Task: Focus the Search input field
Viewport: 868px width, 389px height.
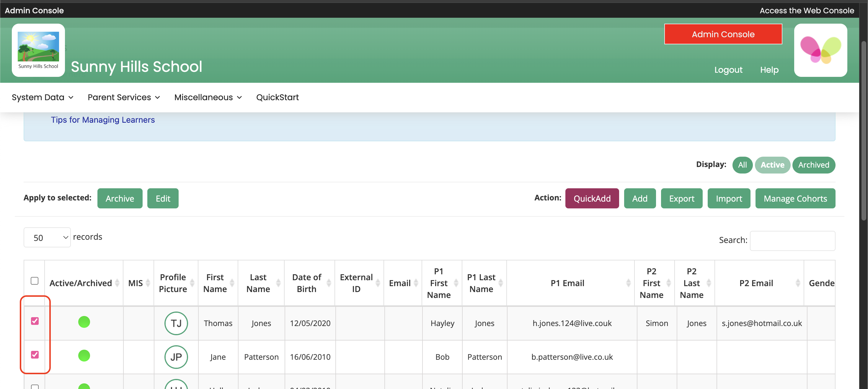Action: click(792, 240)
